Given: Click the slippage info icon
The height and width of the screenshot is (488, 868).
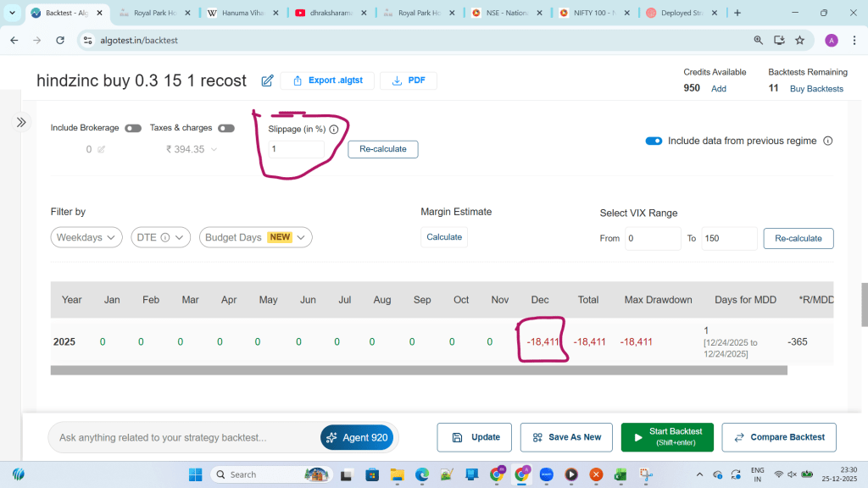Looking at the screenshot, I should (x=333, y=130).
